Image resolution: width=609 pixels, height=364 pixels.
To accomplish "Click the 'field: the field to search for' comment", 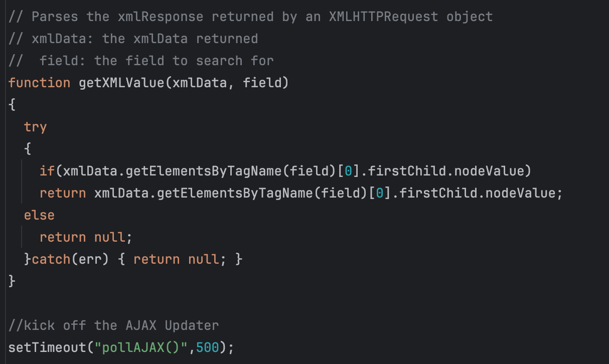I will pyautogui.click(x=156, y=61).
